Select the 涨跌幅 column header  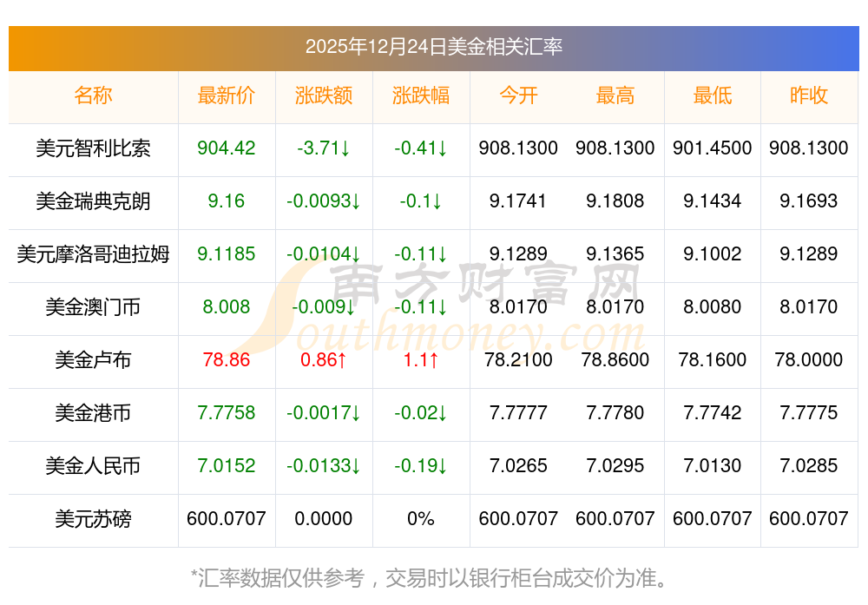tap(420, 95)
